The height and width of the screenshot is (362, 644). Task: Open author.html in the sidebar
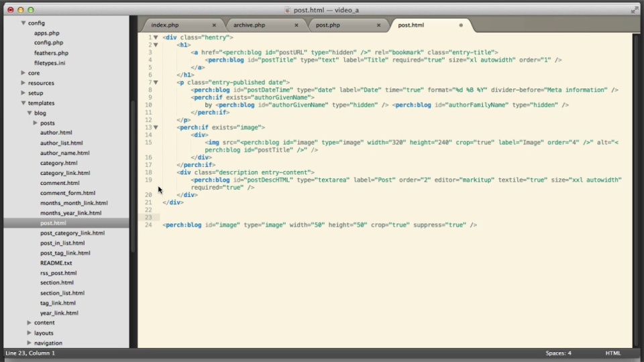tap(56, 133)
